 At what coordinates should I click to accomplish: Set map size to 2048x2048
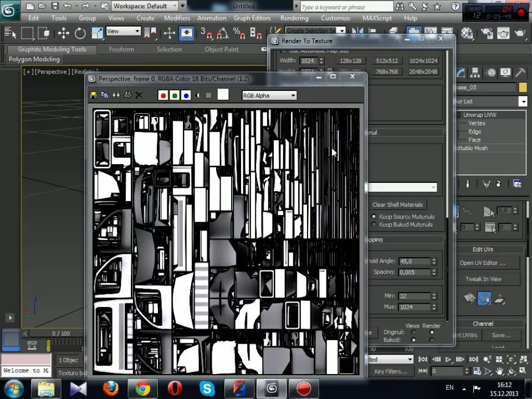[x=423, y=71]
